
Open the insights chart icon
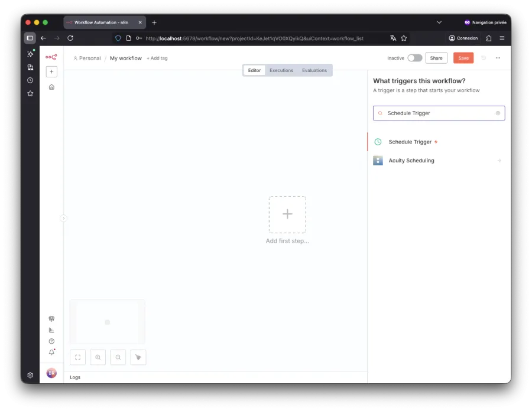51,330
